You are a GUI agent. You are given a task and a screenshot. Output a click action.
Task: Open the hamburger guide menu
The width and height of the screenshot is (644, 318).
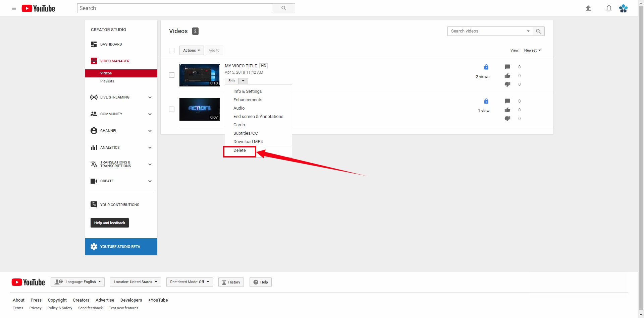point(14,8)
